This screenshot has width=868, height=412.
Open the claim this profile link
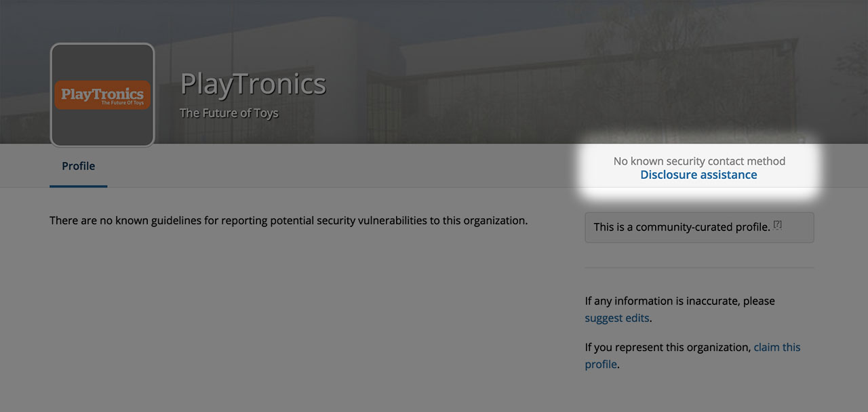pyautogui.click(x=776, y=347)
